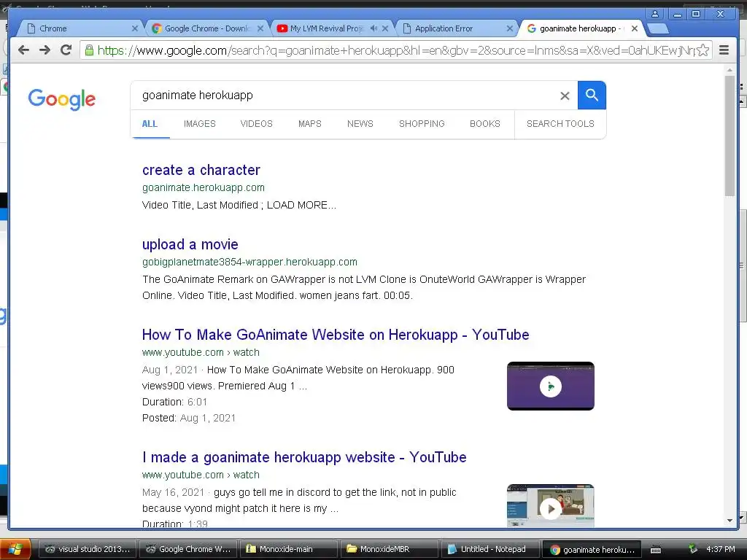Switch to Untitled - Notepad taskbar item
The height and width of the screenshot is (560, 747).
[490, 549]
